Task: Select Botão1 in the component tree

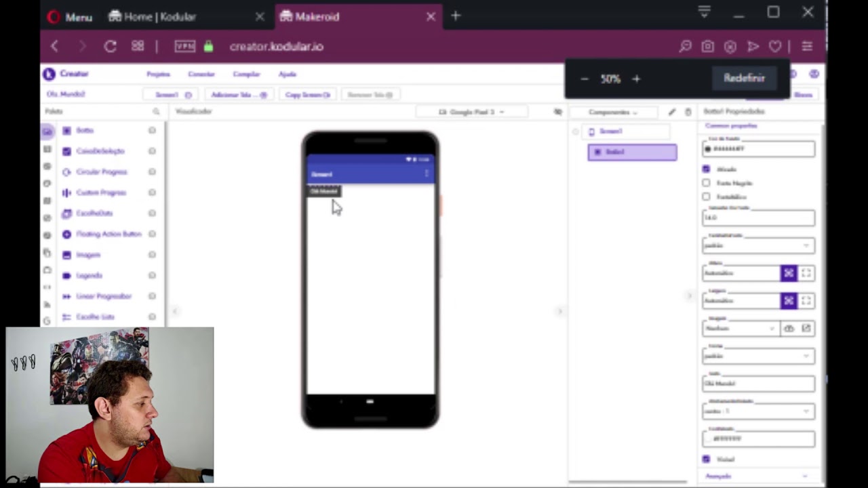Action: point(632,152)
